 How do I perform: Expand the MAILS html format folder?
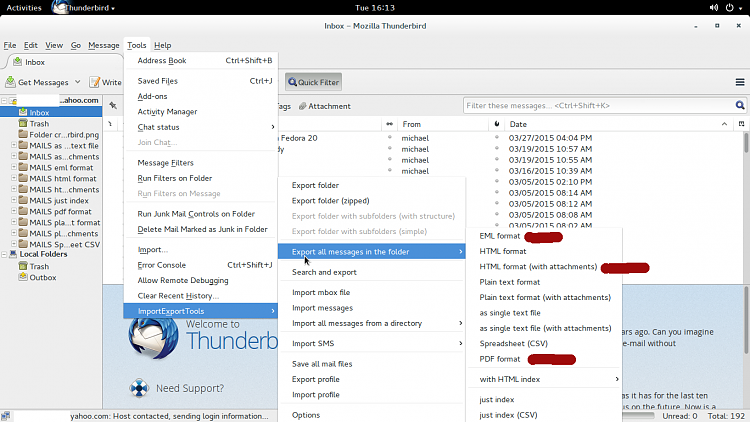point(14,178)
